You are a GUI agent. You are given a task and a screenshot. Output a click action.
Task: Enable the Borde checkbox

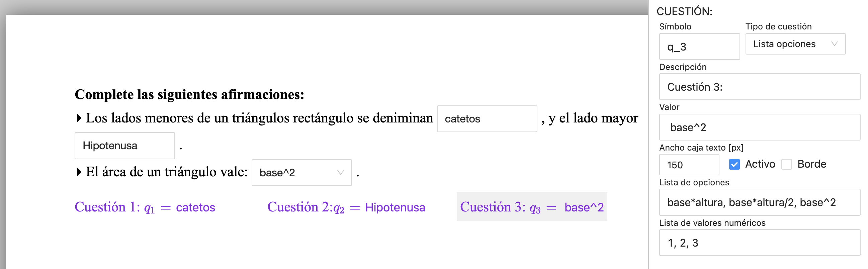tap(786, 164)
